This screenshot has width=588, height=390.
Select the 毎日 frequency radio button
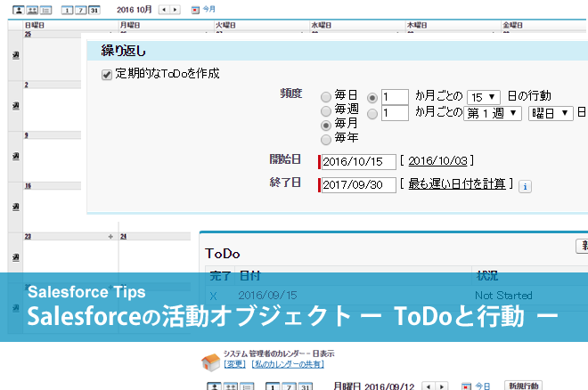pyautogui.click(x=326, y=97)
